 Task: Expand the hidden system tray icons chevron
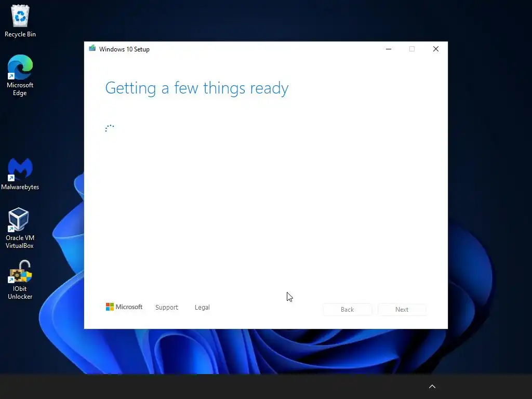pos(432,387)
